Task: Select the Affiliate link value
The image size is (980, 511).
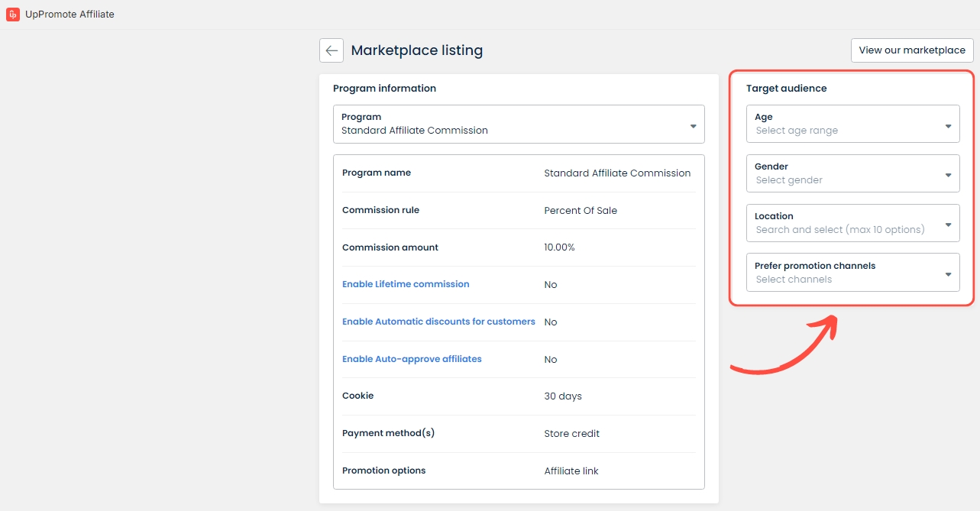Action: click(x=571, y=471)
